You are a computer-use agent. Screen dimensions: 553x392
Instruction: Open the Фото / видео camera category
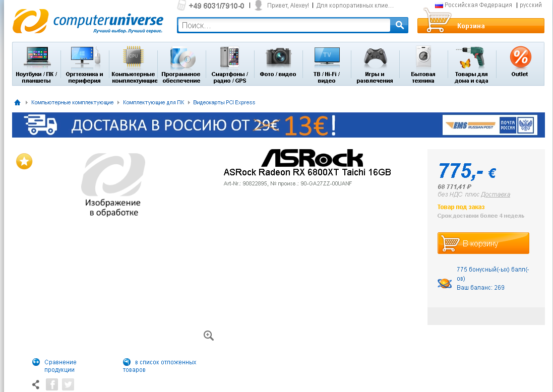[x=278, y=61]
